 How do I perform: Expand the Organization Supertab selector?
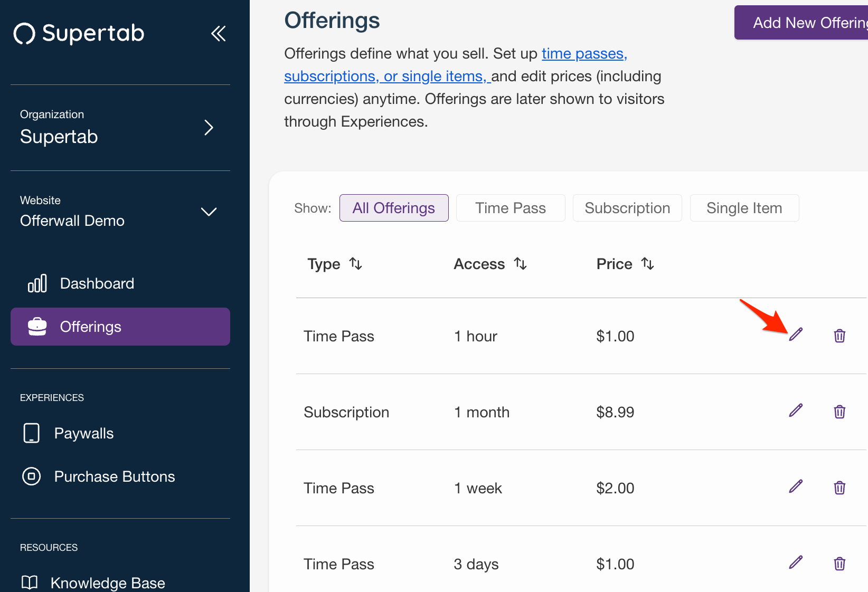click(x=209, y=128)
